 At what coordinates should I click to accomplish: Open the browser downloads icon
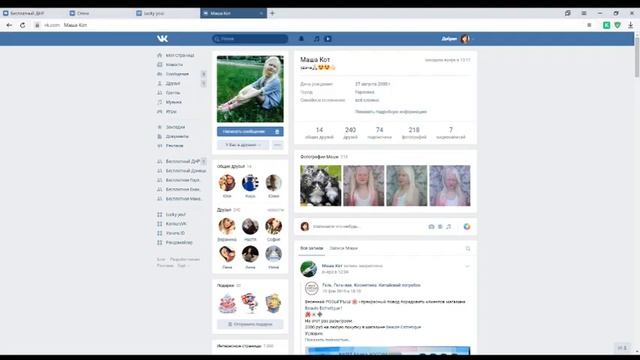(631, 25)
